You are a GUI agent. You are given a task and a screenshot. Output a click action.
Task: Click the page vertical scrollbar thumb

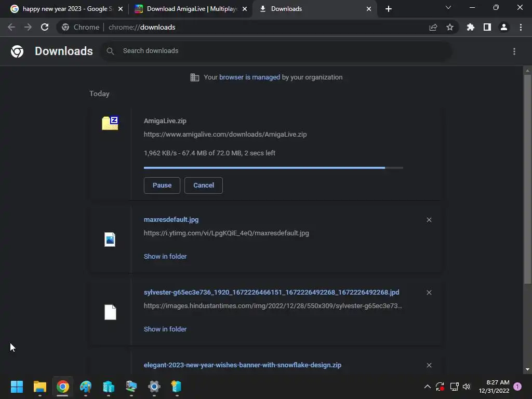[x=527, y=179]
